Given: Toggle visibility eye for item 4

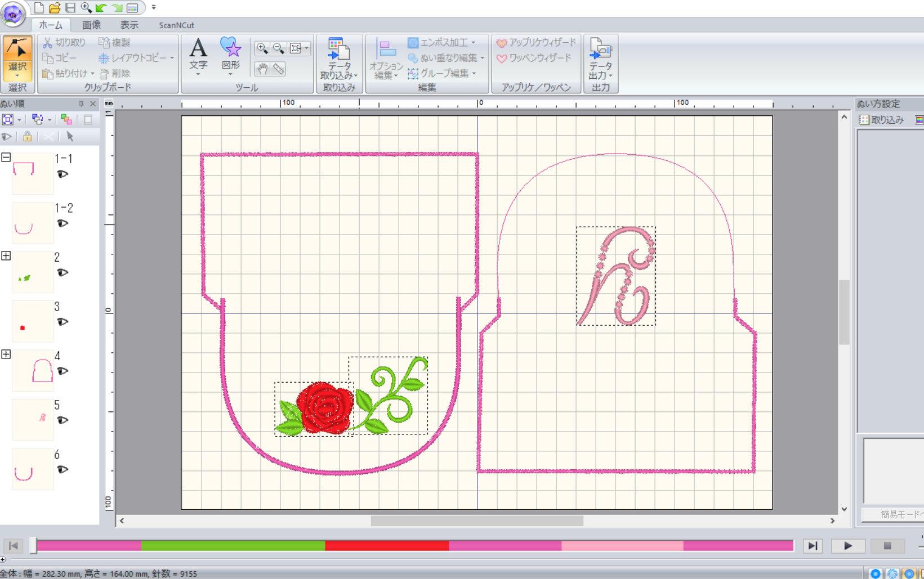Looking at the screenshot, I should pyautogui.click(x=63, y=371).
